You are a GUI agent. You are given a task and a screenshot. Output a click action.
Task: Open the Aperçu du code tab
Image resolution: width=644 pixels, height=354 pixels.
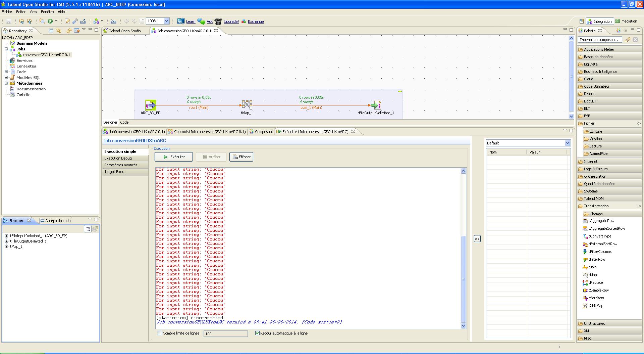(x=55, y=221)
